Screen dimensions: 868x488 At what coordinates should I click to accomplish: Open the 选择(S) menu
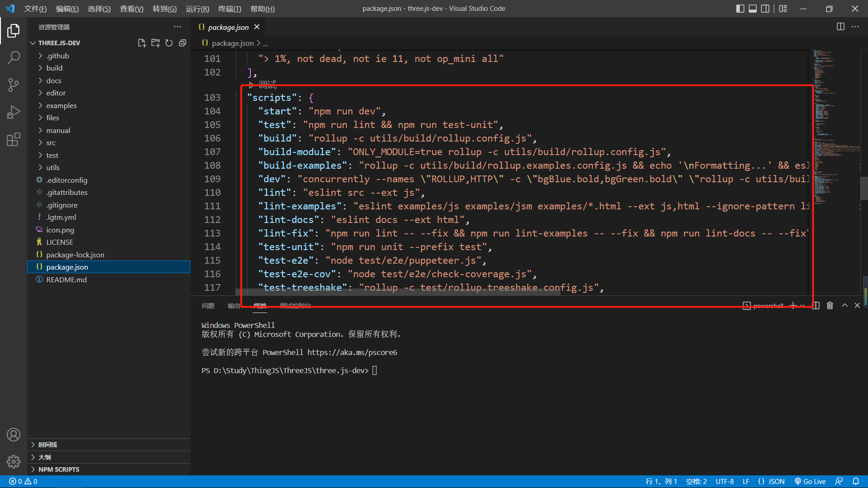[99, 9]
